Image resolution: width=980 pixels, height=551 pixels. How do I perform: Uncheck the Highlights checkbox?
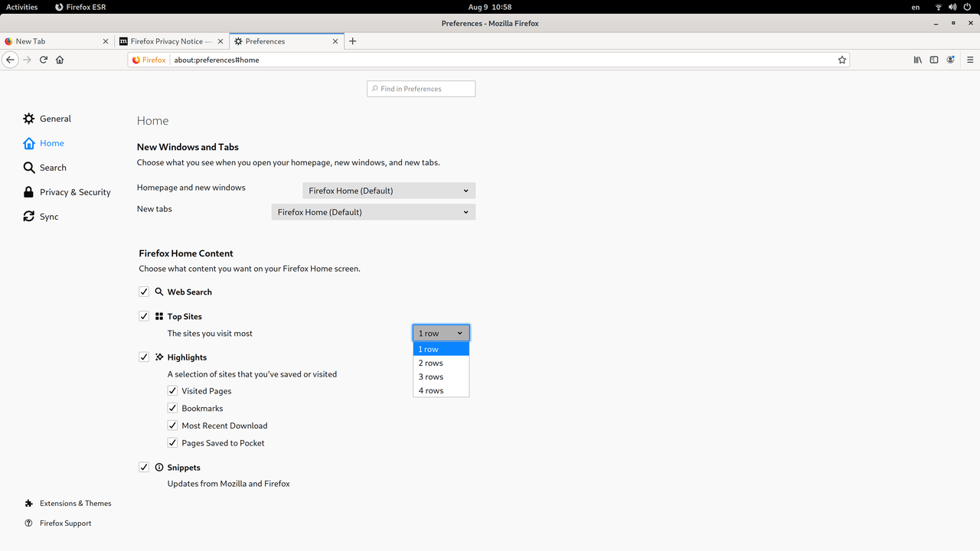pos(144,357)
